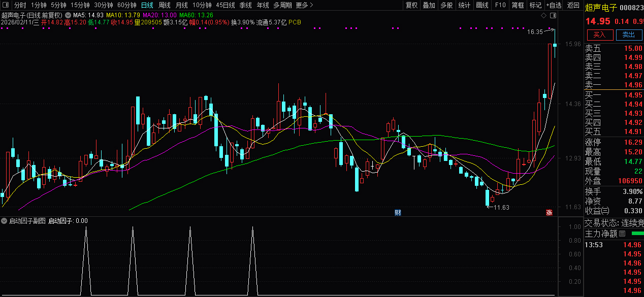
Task: Toggle right panel icon beside the diamond
Action: coord(552,16)
